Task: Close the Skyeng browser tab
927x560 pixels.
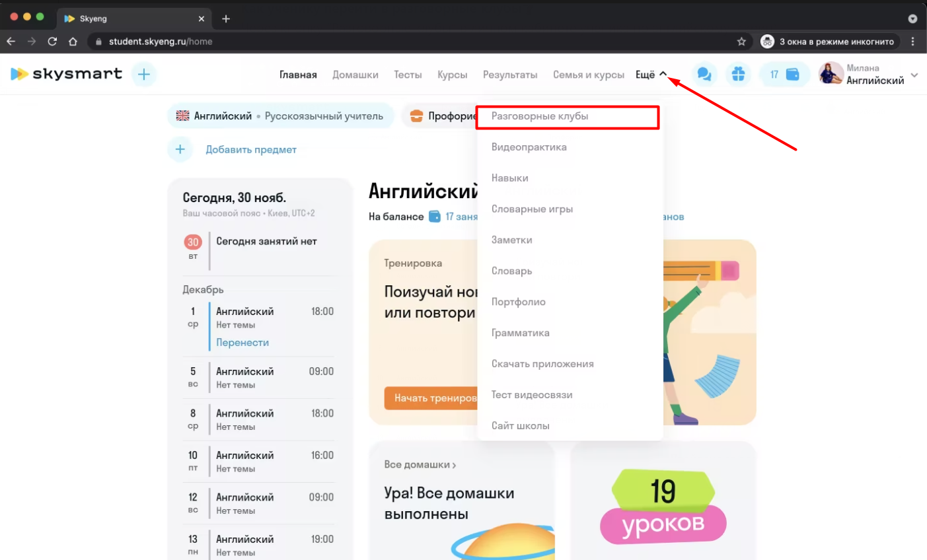Action: tap(202, 18)
